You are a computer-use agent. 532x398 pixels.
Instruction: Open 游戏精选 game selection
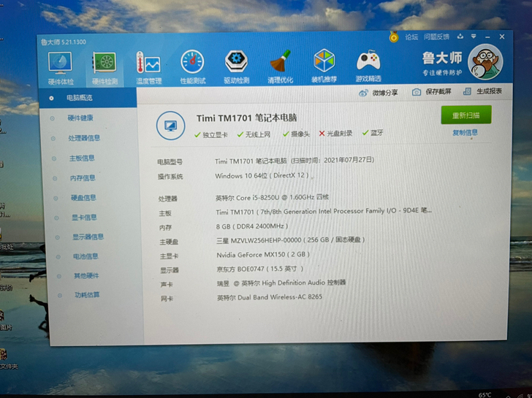tap(368, 66)
